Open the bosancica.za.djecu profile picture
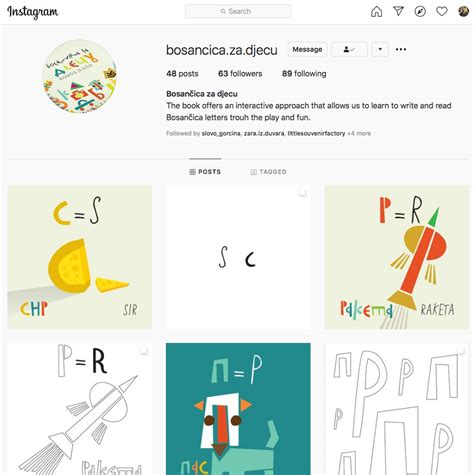474x475 pixels. click(80, 76)
